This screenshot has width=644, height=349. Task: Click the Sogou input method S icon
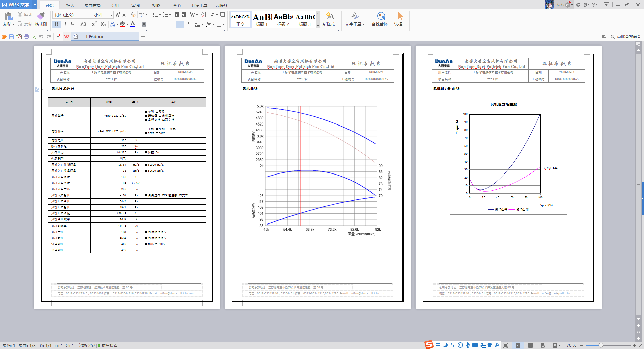[x=429, y=345]
